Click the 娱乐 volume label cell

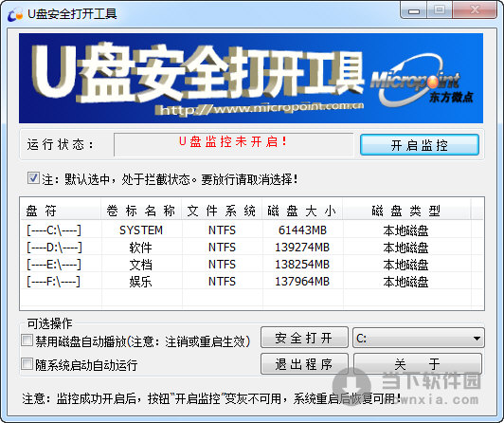(140, 282)
